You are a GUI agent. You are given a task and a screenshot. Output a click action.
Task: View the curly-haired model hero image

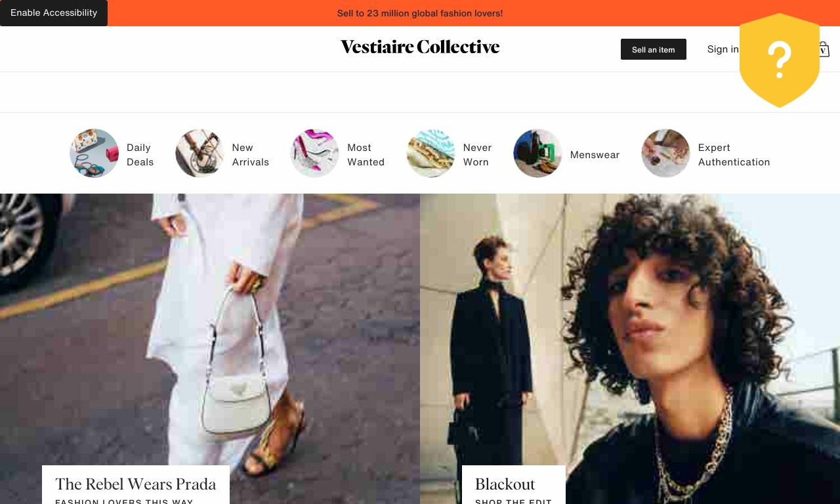630,348
